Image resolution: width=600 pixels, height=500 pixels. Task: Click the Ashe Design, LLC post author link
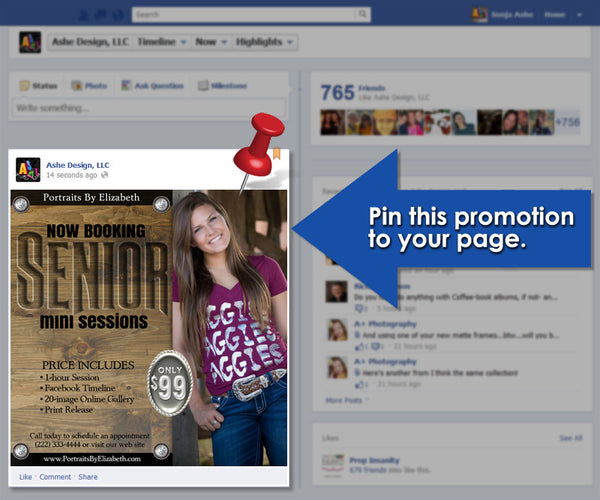[78, 165]
